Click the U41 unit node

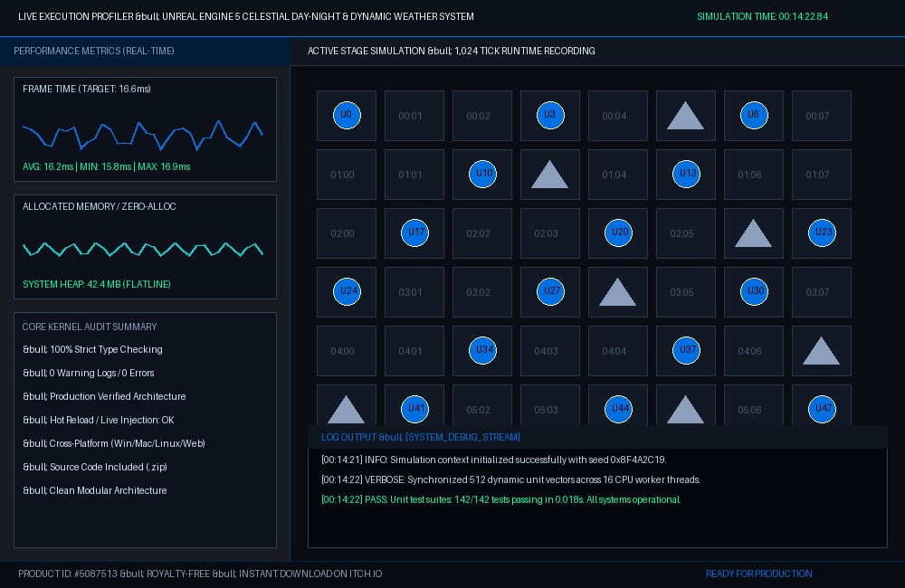tap(415, 410)
